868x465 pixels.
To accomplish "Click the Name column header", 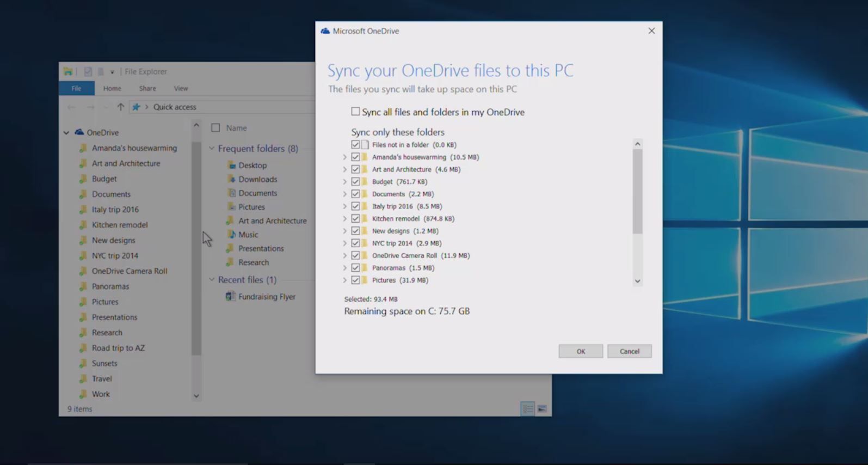I will pyautogui.click(x=237, y=128).
